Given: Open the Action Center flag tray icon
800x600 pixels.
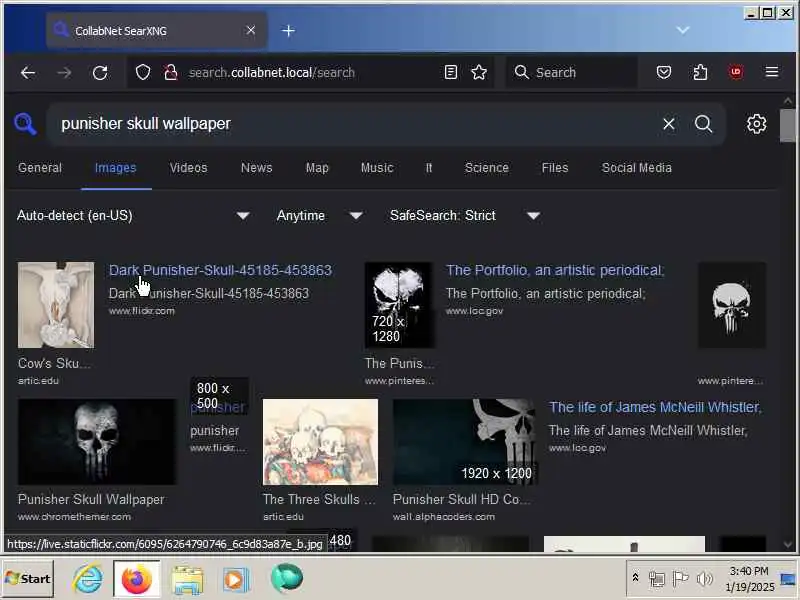Looking at the screenshot, I should [x=680, y=579].
